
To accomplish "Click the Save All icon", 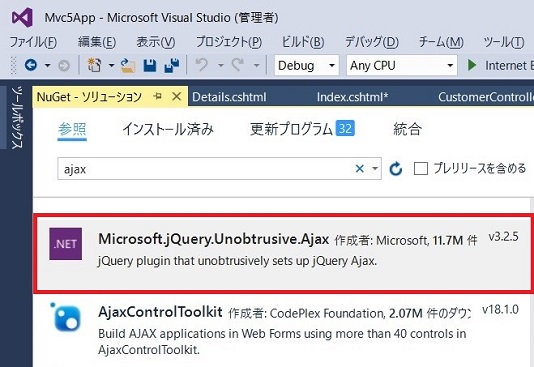I will pos(172,65).
